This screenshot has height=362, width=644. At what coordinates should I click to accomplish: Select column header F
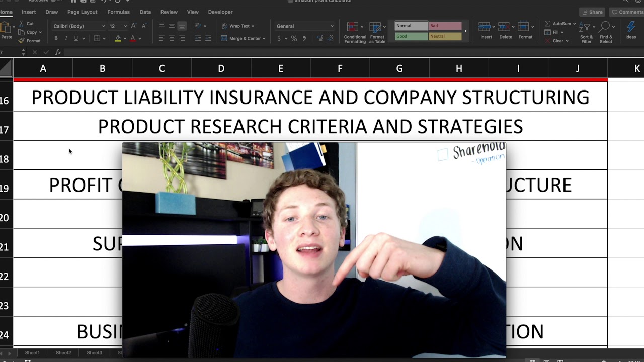340,69
